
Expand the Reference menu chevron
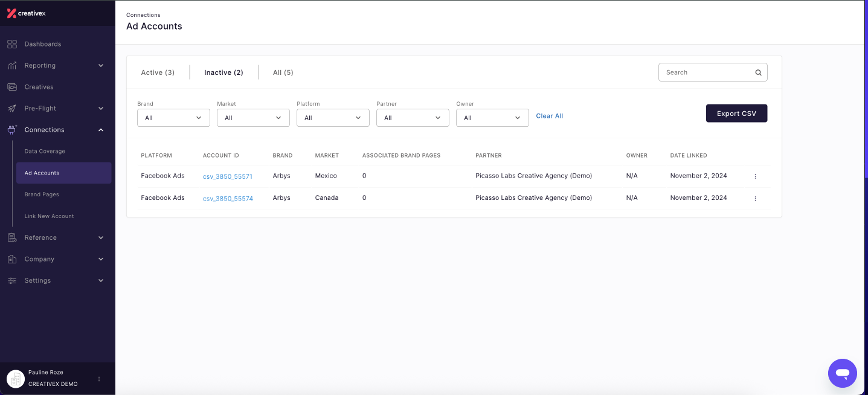coord(101,237)
